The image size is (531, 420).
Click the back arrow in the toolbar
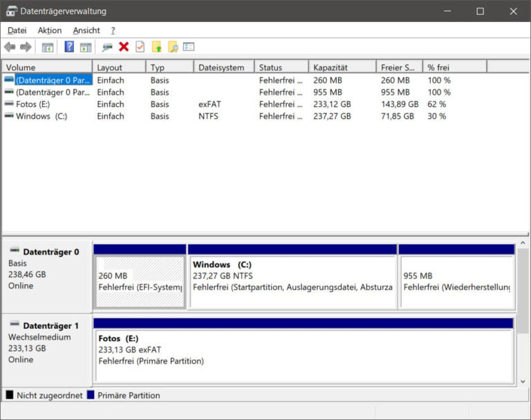click(x=10, y=47)
